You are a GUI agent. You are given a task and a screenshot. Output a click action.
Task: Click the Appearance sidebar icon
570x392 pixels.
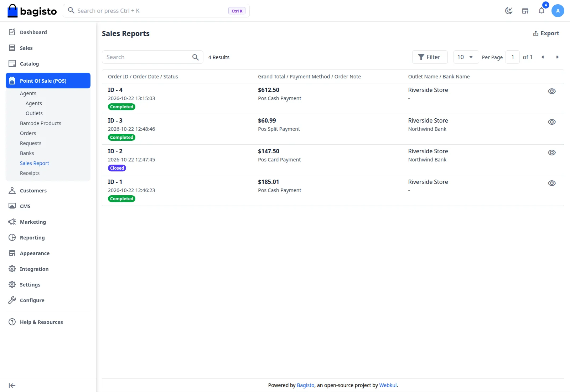click(12, 253)
